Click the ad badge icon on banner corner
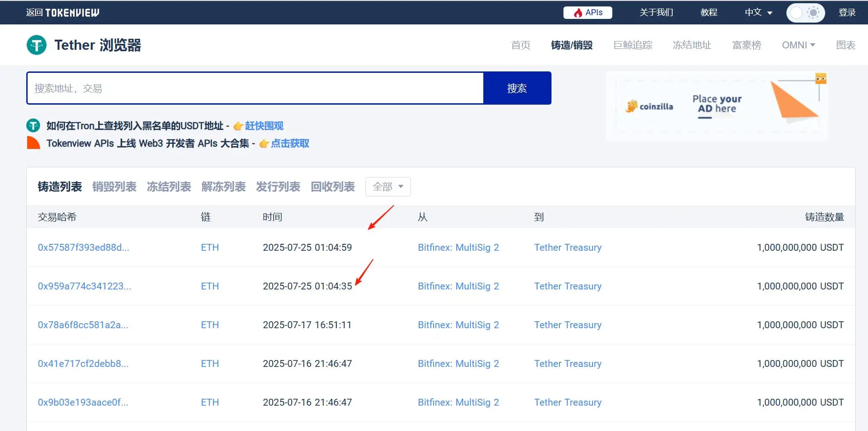This screenshot has width=868, height=431. 821,78
